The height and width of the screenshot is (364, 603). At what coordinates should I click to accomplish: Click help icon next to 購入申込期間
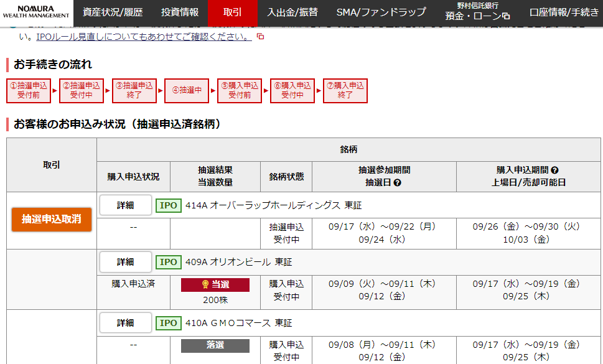(x=554, y=170)
